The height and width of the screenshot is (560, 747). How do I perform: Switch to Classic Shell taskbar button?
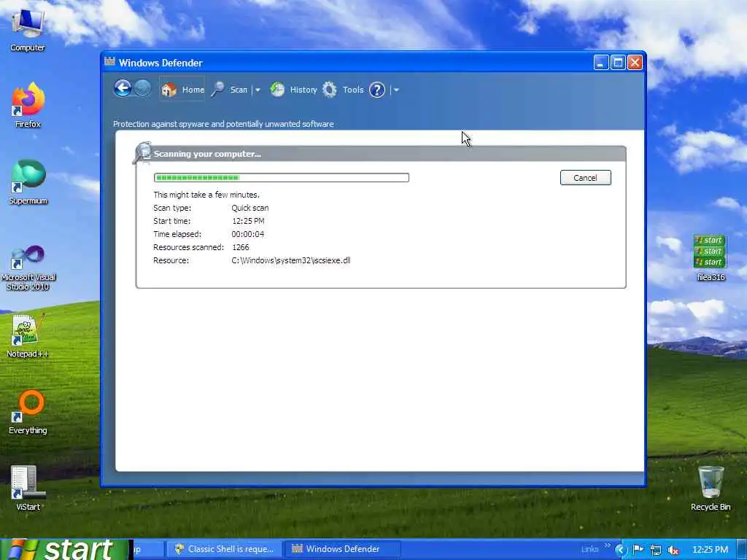tap(225, 549)
